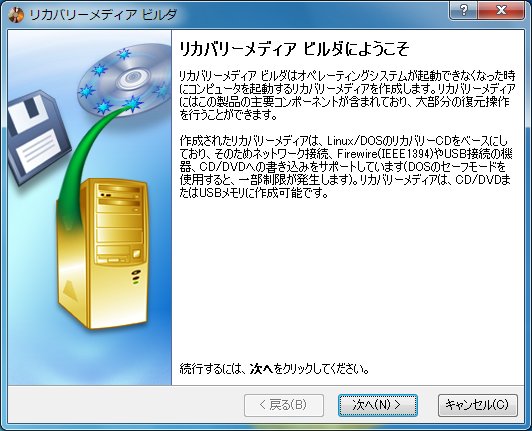The height and width of the screenshot is (431, 532).
Task: Click the center hub of the CD image
Action: click(x=132, y=79)
